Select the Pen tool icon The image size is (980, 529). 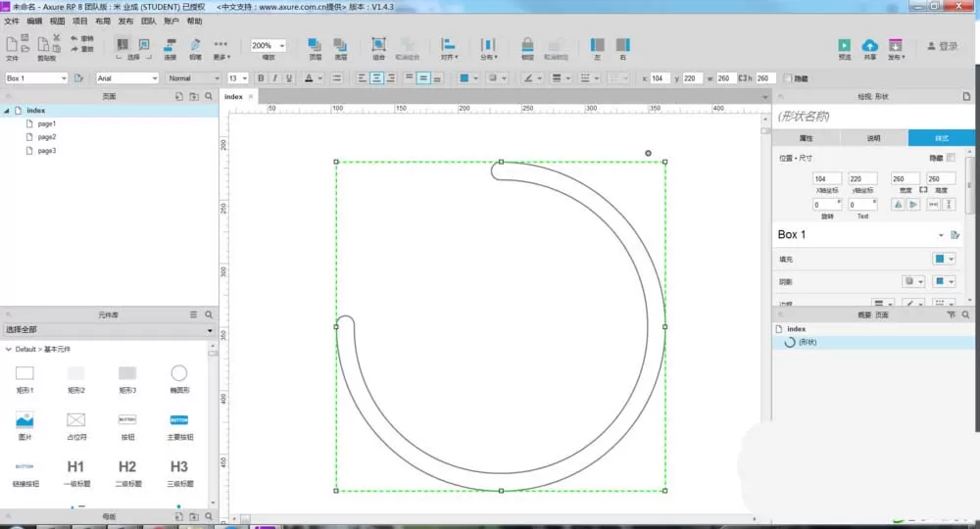click(x=196, y=44)
